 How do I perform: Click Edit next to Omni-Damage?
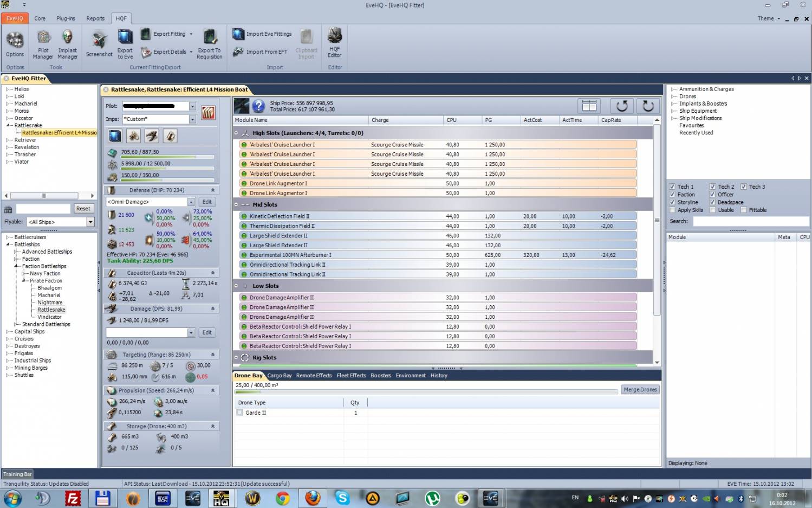(x=207, y=202)
